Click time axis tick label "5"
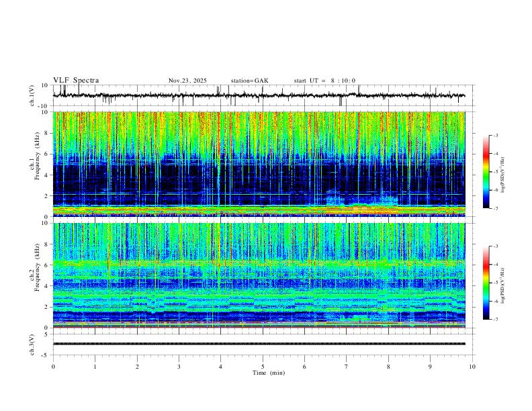The height and width of the screenshot is (411, 532). click(x=263, y=367)
